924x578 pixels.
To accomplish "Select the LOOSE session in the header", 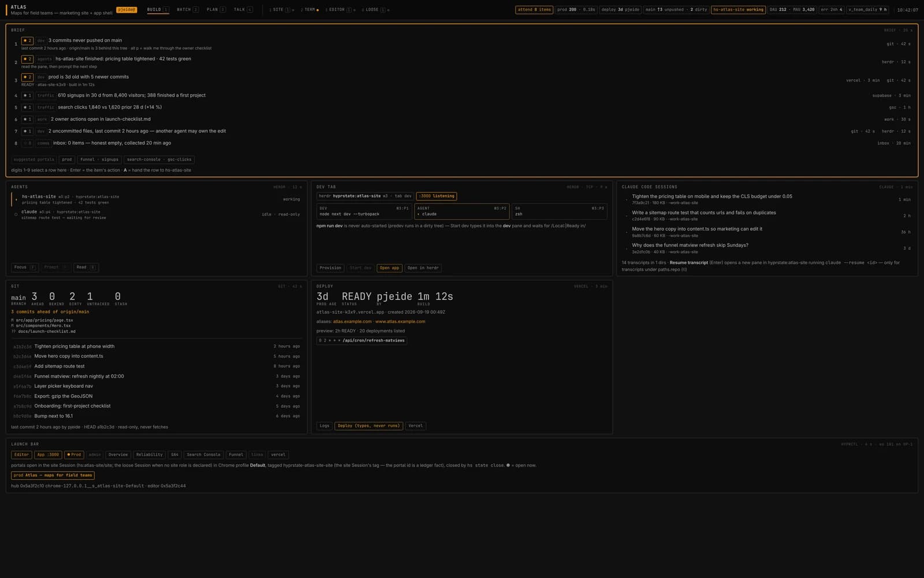I will 375,10.
